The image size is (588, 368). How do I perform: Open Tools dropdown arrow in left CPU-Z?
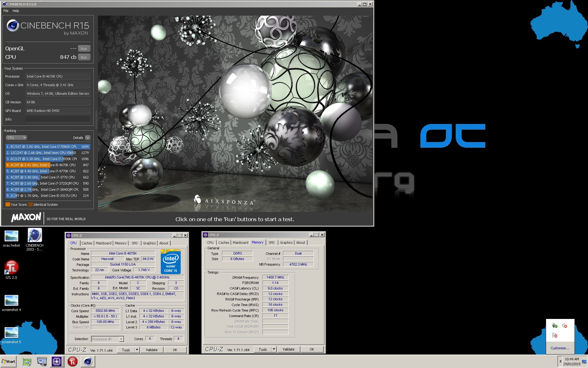pyautogui.click(x=137, y=350)
